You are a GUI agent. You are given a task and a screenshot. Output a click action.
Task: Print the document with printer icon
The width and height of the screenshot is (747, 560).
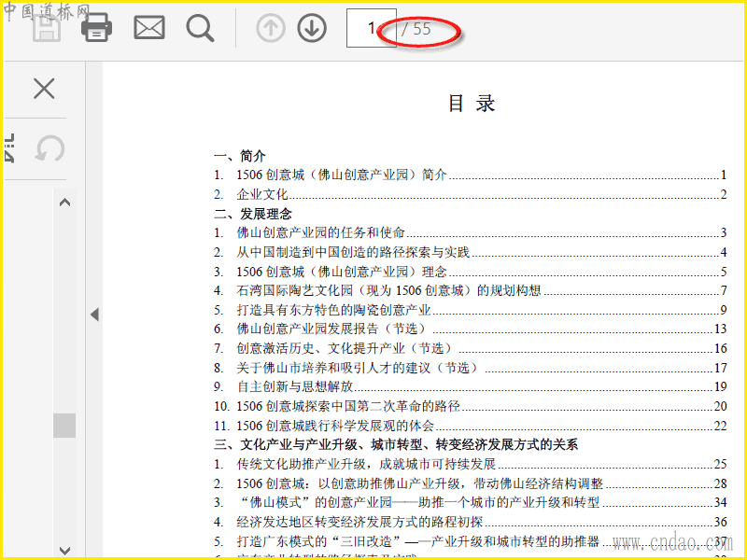click(97, 28)
